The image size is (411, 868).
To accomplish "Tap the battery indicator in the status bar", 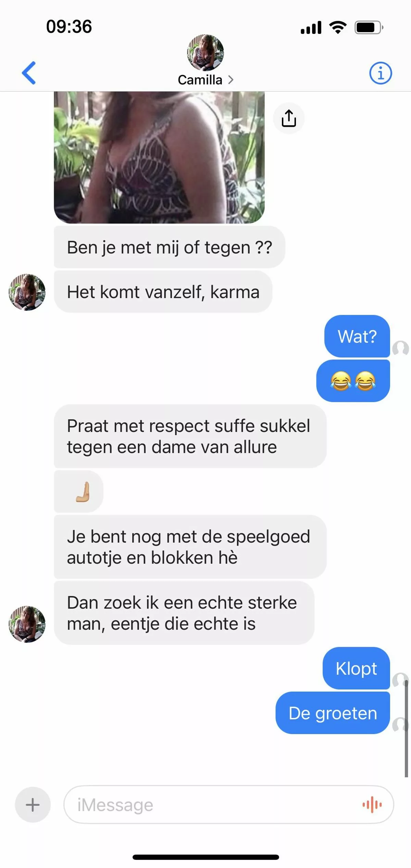I will [x=369, y=27].
